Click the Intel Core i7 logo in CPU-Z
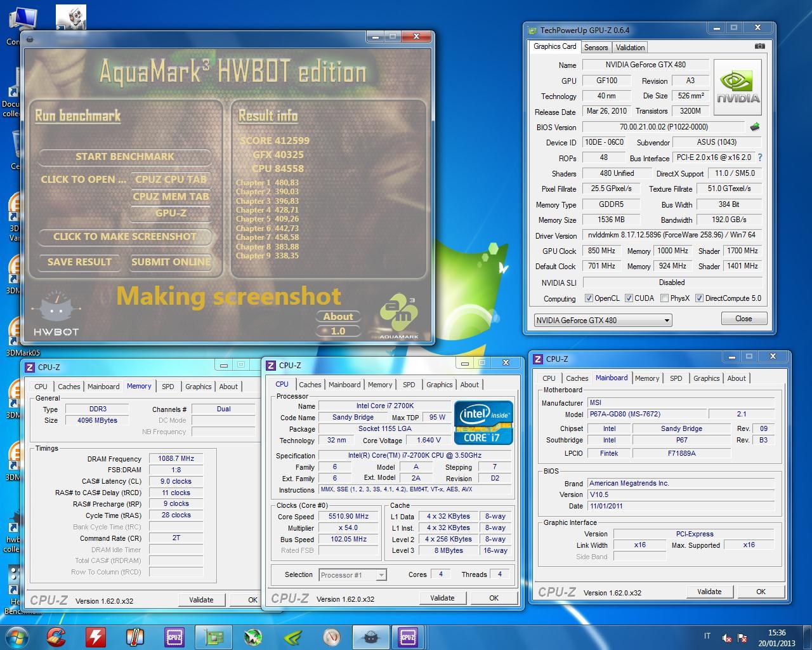The image size is (812, 650). click(x=483, y=422)
